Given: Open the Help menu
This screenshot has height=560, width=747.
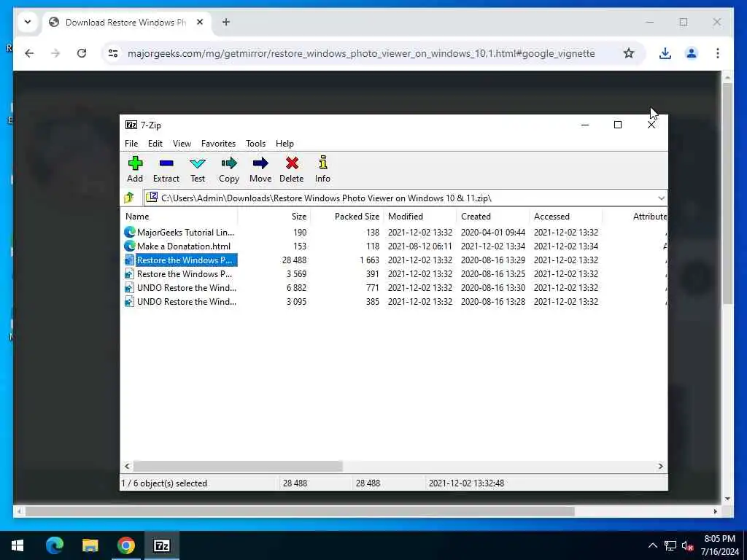Looking at the screenshot, I should (285, 144).
